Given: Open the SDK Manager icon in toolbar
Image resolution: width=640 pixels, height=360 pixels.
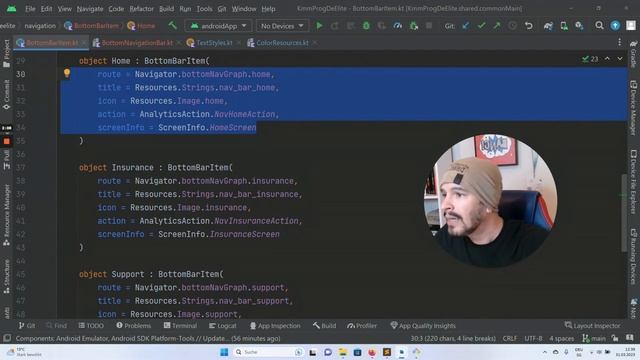Looking at the screenshot, I should pos(579,26).
